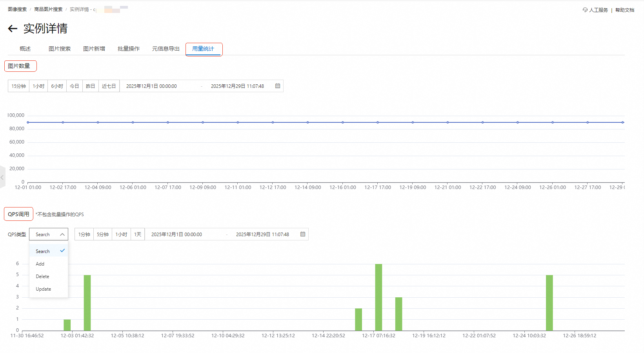
Task: Select the 批量操作 tab
Action: click(x=129, y=49)
